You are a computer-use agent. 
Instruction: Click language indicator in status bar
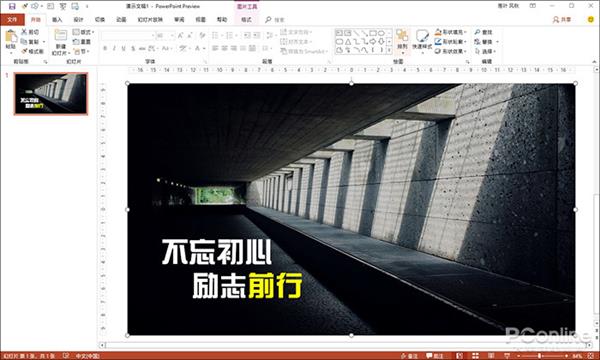tap(87, 356)
